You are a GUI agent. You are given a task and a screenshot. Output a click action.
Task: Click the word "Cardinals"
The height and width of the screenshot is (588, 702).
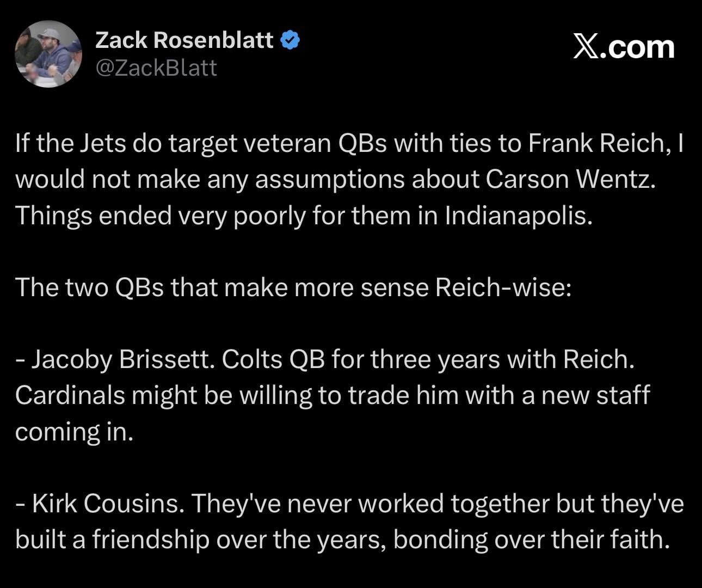(70, 395)
